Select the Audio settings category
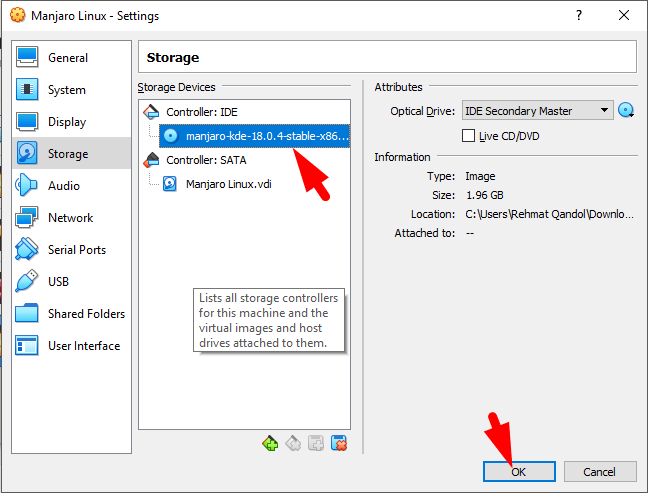 pos(64,186)
